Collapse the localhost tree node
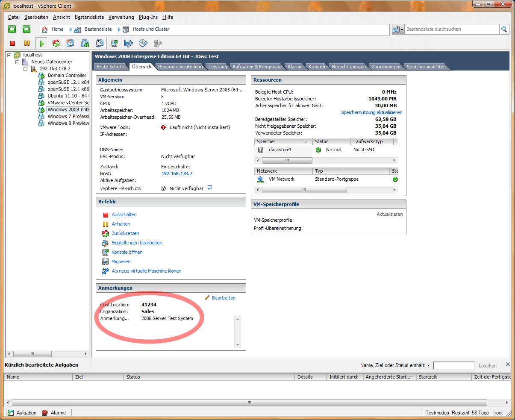Image resolution: width=515 pixels, height=420 pixels. tap(9, 55)
